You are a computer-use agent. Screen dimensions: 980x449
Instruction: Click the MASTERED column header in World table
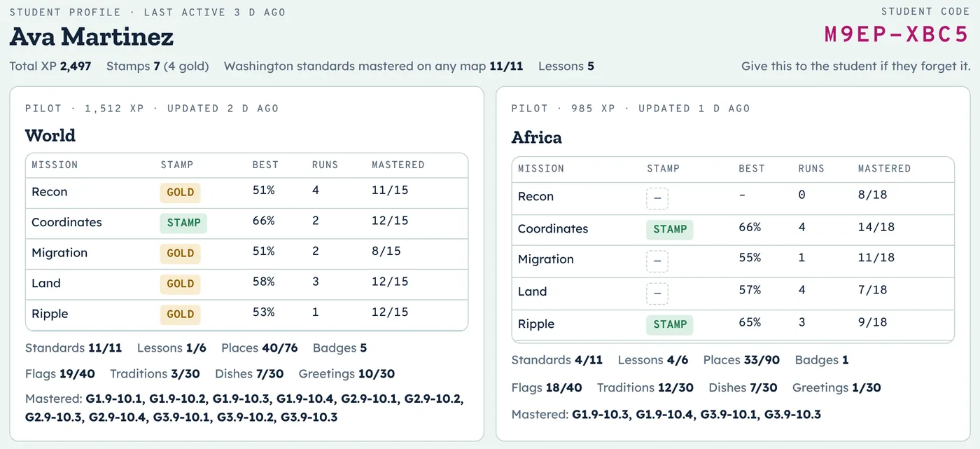coord(398,165)
